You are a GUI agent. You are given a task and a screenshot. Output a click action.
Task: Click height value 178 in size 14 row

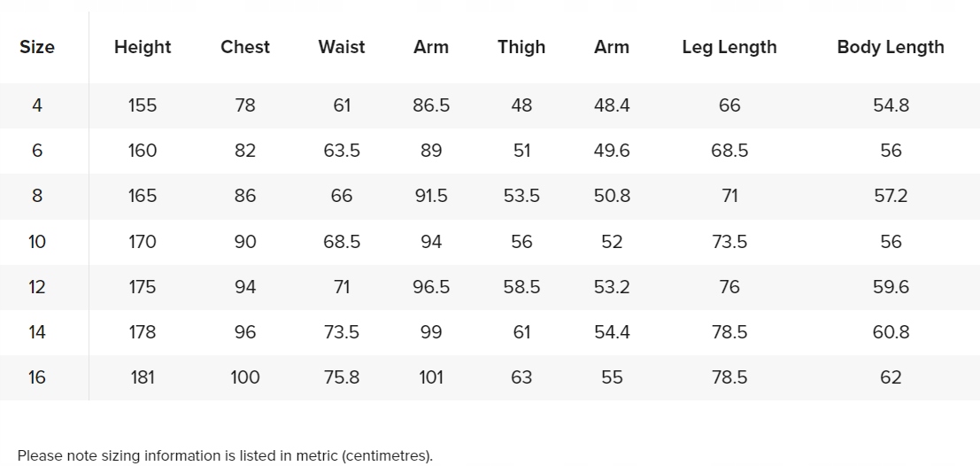pyautogui.click(x=143, y=332)
